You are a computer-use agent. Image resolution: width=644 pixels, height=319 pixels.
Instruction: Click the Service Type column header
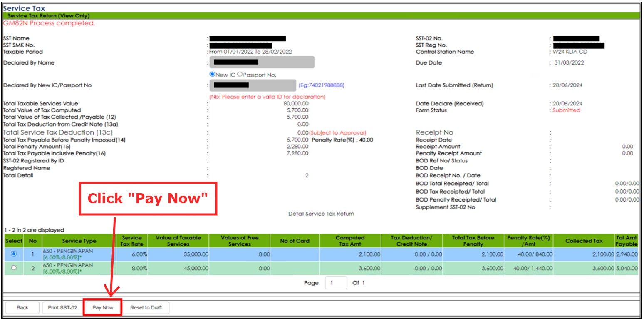[x=79, y=241]
